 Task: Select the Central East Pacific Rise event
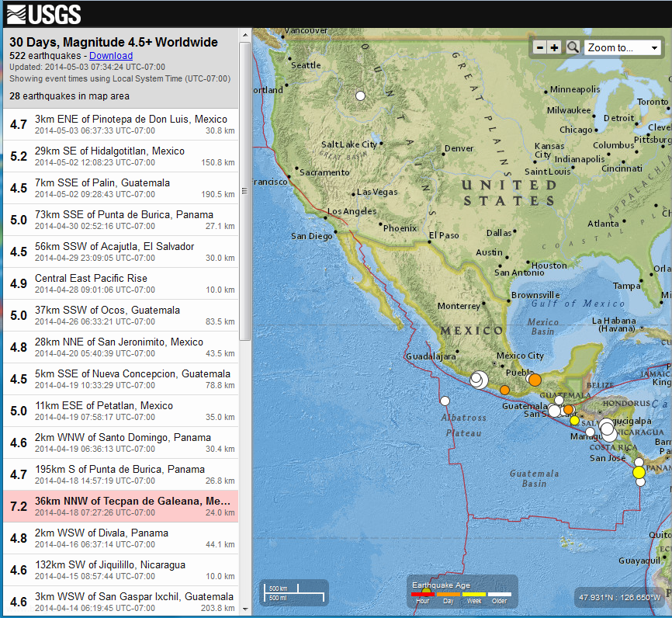(x=121, y=283)
